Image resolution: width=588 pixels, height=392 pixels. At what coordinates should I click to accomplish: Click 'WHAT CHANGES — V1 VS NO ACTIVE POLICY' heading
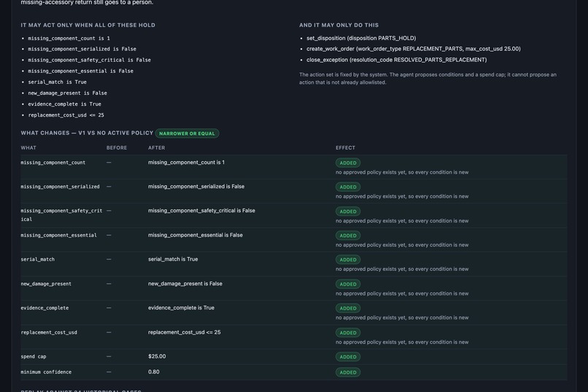coord(87,133)
